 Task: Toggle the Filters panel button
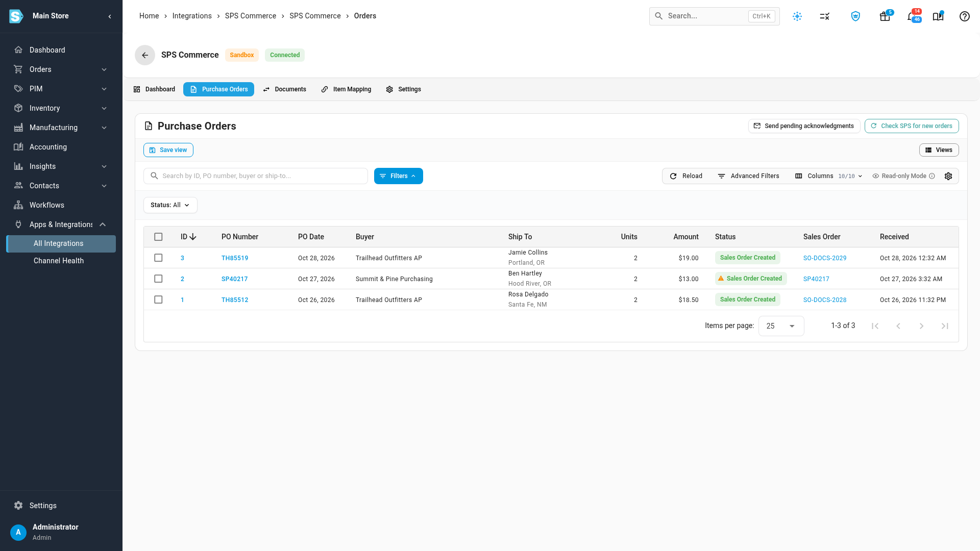[x=398, y=176]
